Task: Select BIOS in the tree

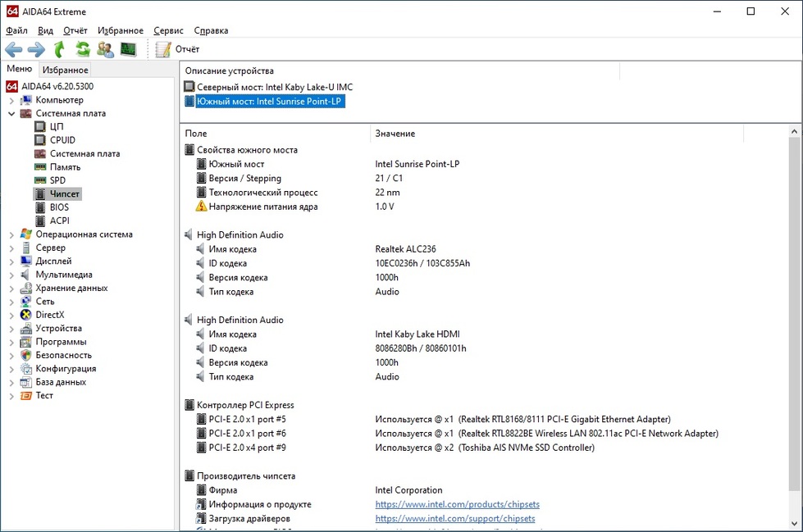Action: 59,207
